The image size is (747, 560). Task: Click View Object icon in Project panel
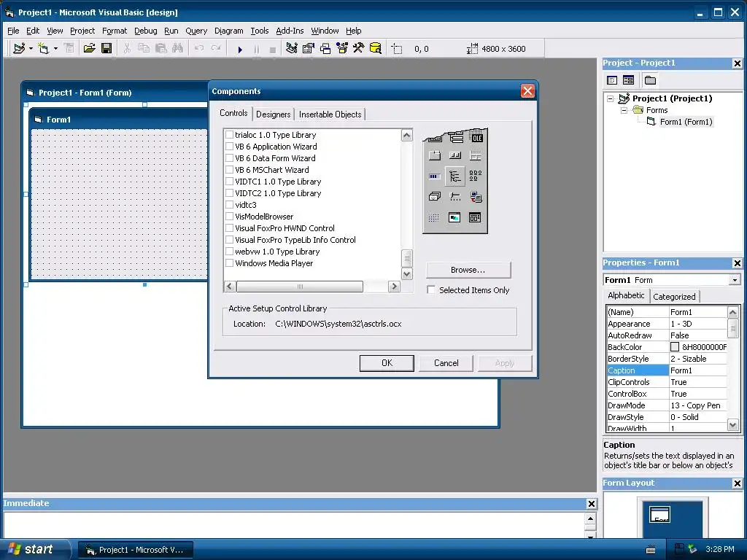point(628,80)
